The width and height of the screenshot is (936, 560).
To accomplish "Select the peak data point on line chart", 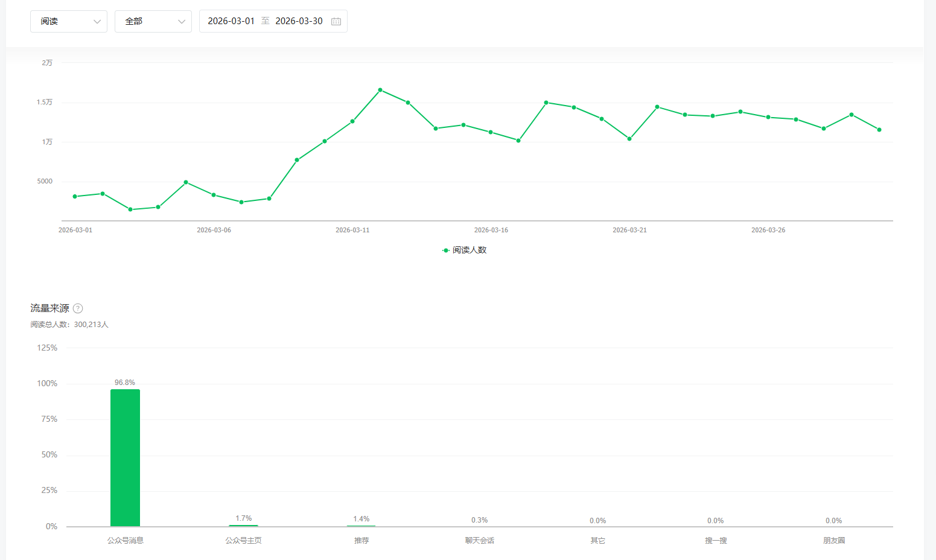I will [x=380, y=90].
